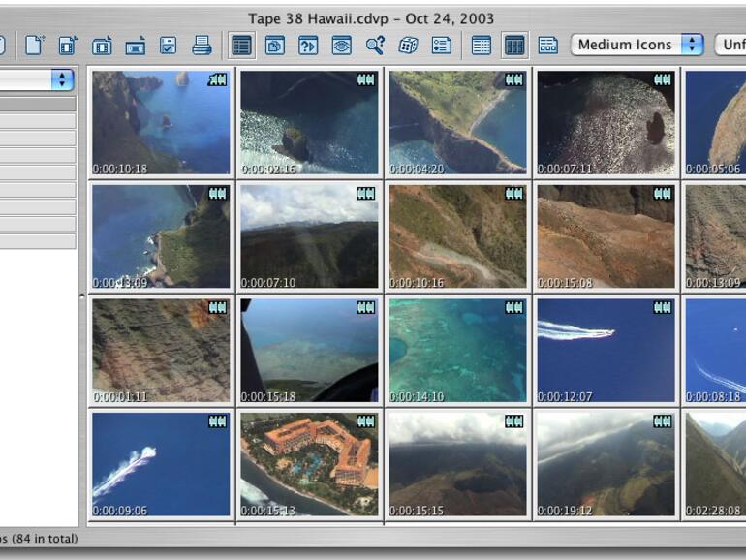This screenshot has width=746, height=560.
Task: Select the misty ridge clip timed 0:00:19:12
Action: coord(606,464)
